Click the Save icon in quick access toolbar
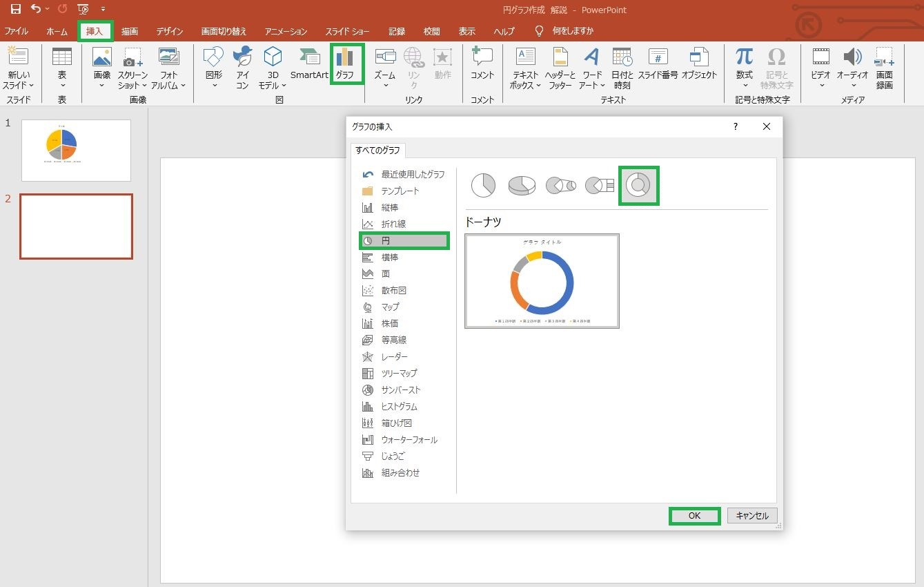This screenshot has height=587, width=924. tap(15, 9)
